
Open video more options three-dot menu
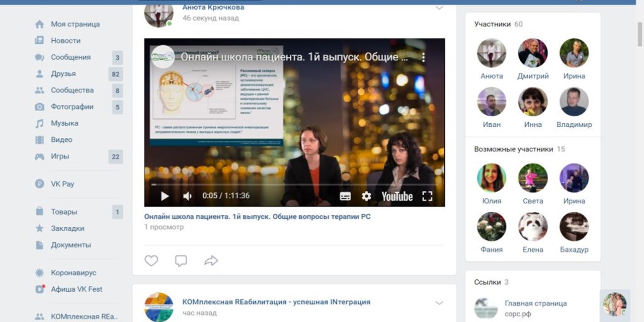click(x=424, y=57)
